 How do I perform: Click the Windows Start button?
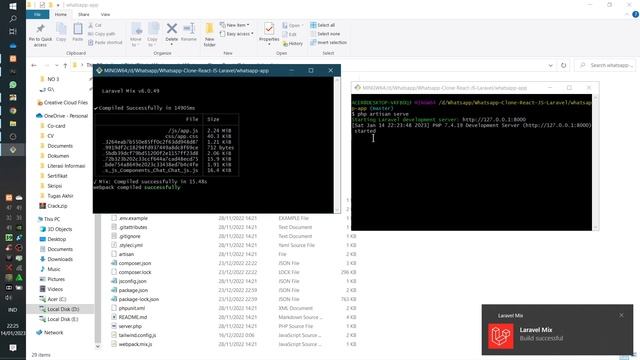pos(13,7)
